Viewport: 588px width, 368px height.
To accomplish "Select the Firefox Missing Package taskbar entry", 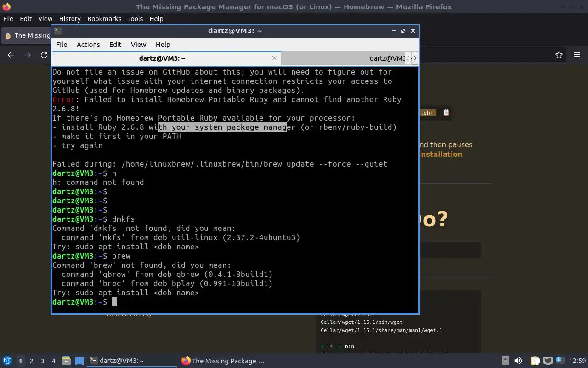I will pos(223,361).
